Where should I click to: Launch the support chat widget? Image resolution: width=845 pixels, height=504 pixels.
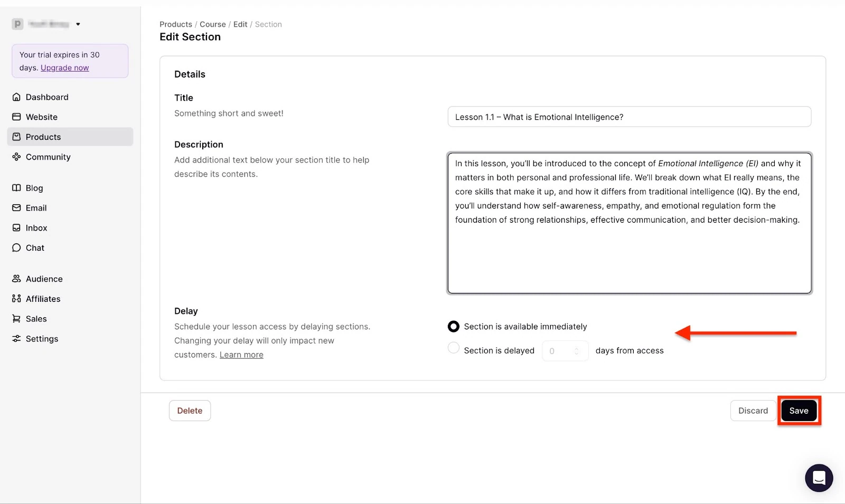pyautogui.click(x=819, y=478)
